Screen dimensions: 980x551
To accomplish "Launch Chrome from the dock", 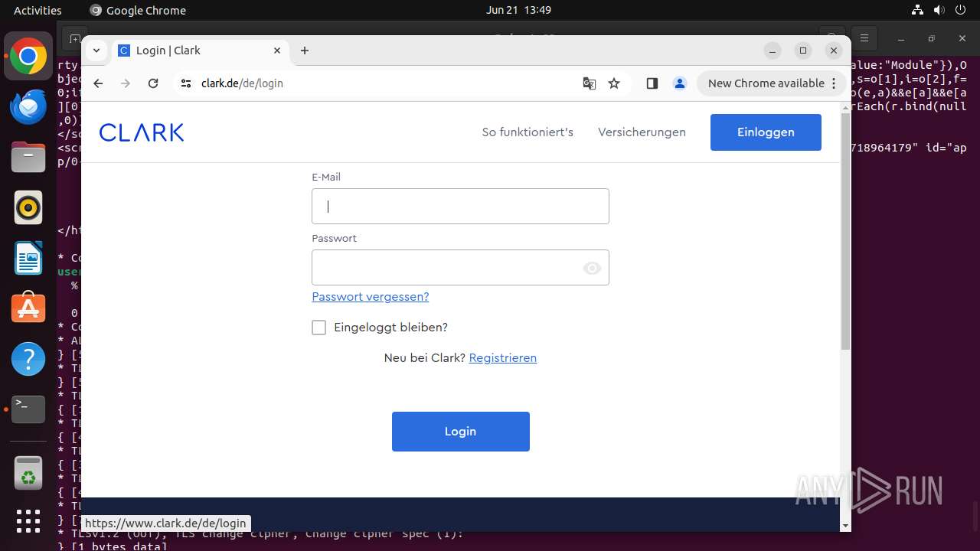I will (x=28, y=57).
